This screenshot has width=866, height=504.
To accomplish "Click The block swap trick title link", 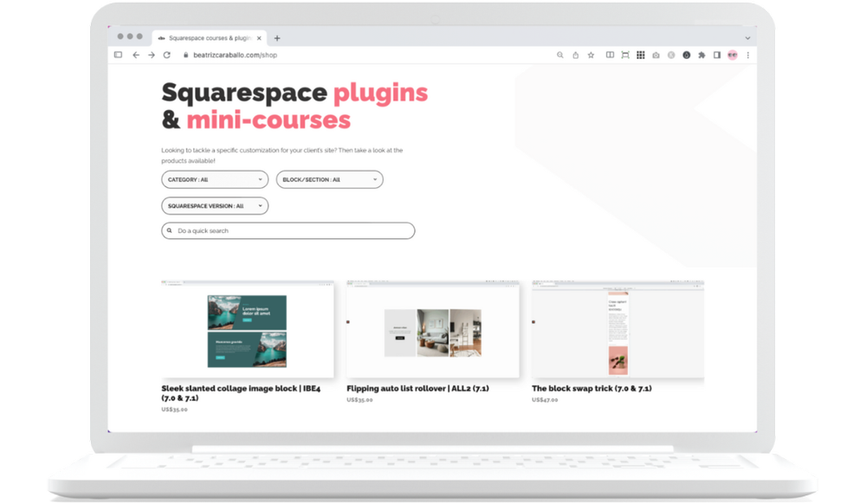I will [591, 389].
